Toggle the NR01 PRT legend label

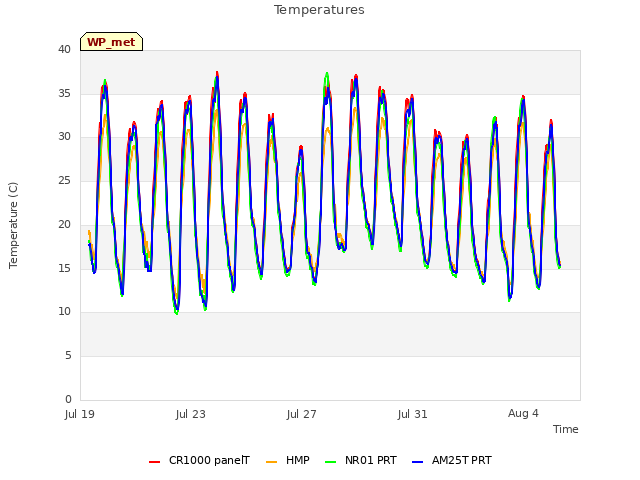pos(371,460)
